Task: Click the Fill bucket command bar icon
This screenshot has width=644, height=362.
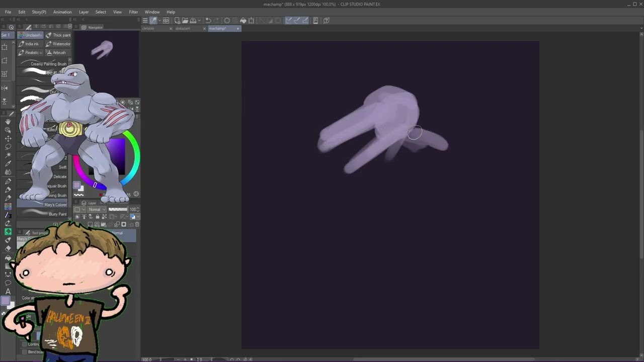Action: pyautogui.click(x=243, y=21)
